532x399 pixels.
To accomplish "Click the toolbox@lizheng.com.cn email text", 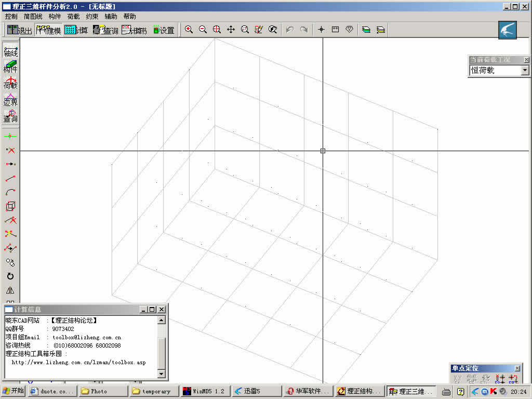I will pyautogui.click(x=87, y=337).
